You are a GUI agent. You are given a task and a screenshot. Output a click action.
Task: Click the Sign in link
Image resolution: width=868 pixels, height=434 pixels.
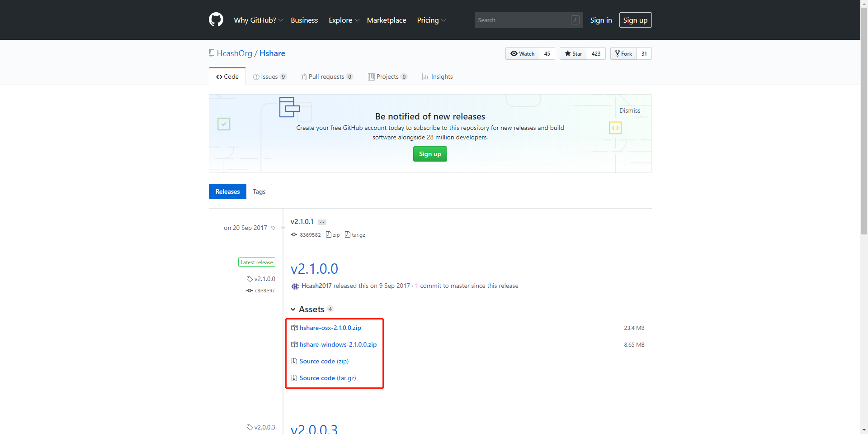(601, 20)
